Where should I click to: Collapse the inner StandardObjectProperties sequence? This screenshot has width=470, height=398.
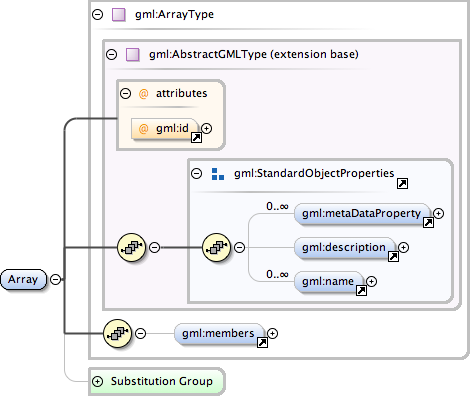pos(239,247)
